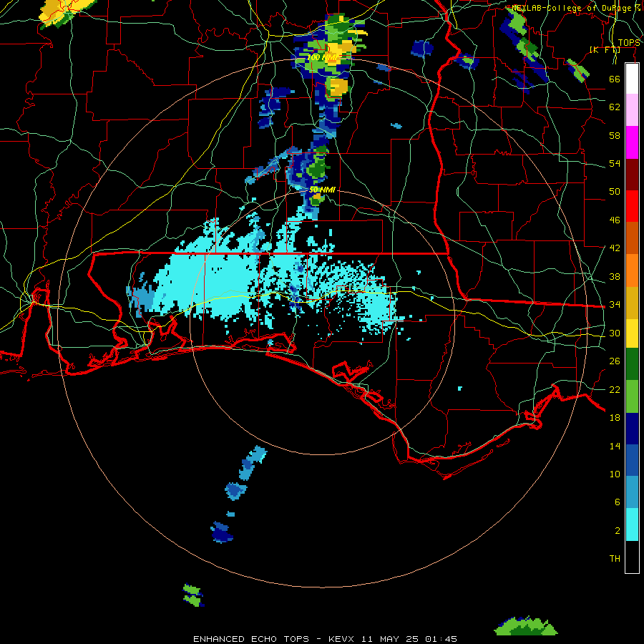Click the "ENHANCED ECHO TOPS" caption title
The image size is (644, 644).
(251, 639)
